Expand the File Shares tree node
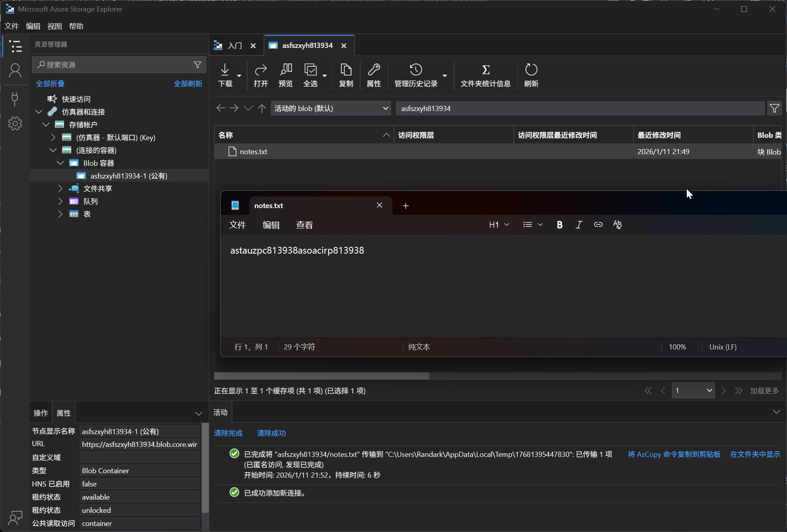The width and height of the screenshot is (787, 532). (x=60, y=189)
